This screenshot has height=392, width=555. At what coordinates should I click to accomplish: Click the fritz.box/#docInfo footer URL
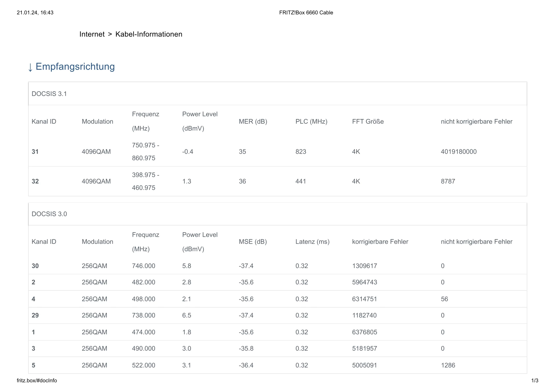coord(37,380)
